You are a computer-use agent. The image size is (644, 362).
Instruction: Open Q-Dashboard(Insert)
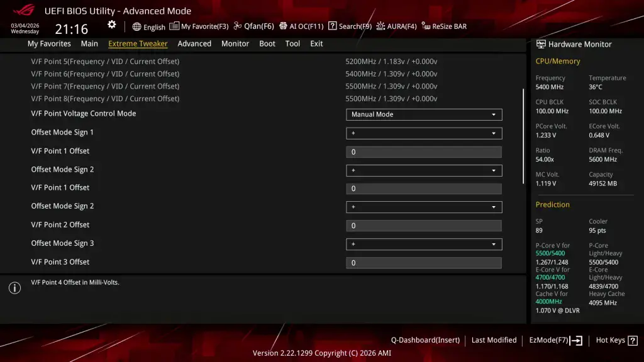click(425, 340)
